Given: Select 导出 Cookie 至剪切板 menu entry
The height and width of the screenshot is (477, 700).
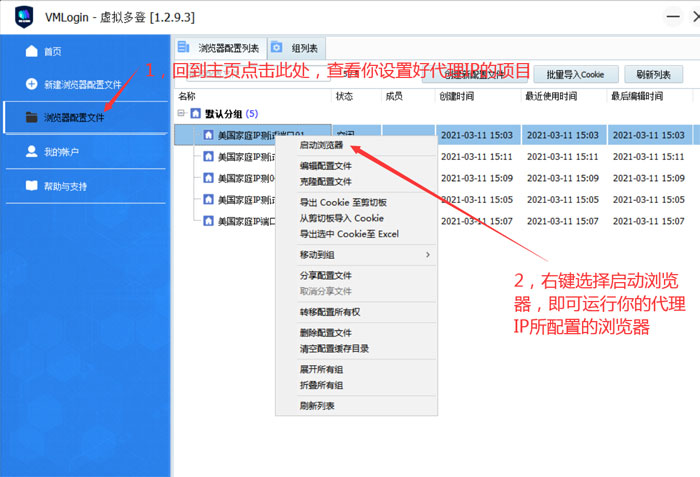Looking at the screenshot, I should (343, 202).
